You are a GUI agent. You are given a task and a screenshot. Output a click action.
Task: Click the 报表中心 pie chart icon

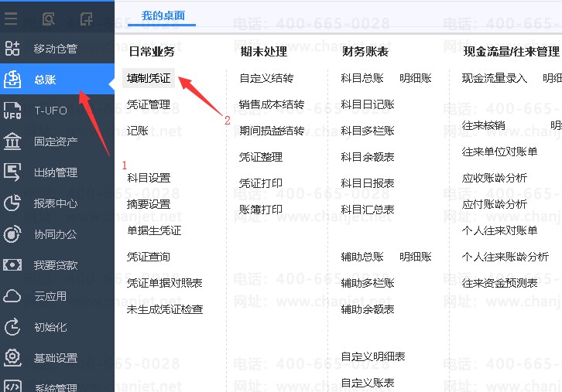(x=12, y=203)
